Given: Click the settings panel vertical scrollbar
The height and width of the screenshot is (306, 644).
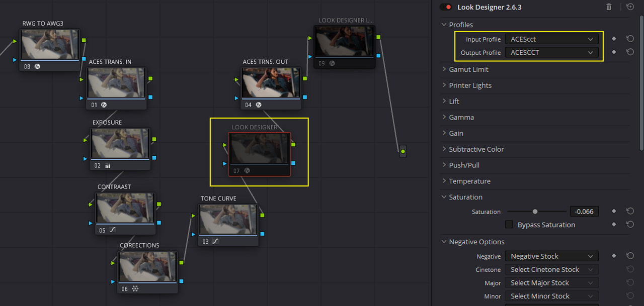Looking at the screenshot, I should point(641,83).
